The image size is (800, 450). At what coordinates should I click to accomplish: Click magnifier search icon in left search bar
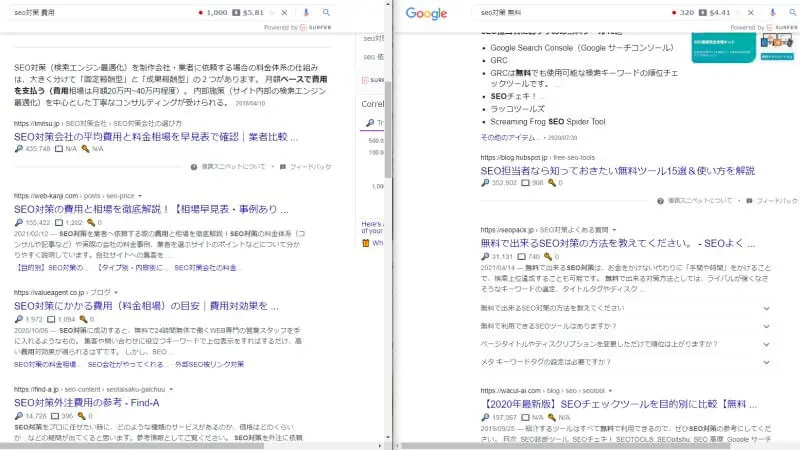(324, 12)
